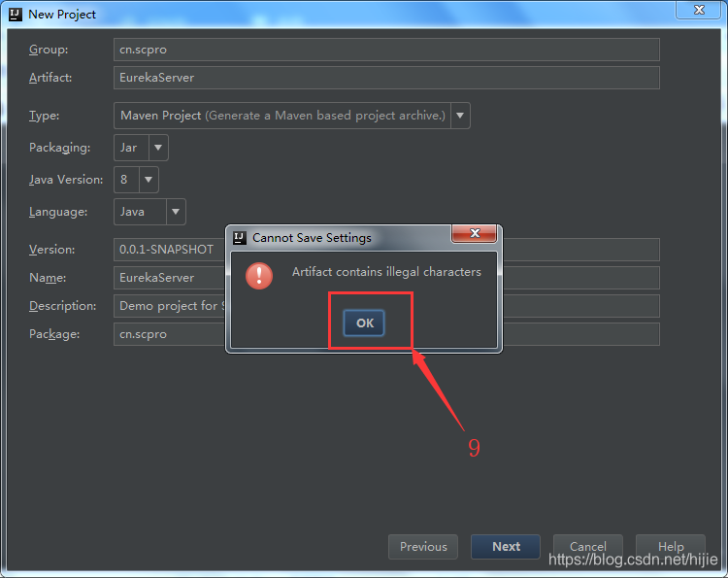Viewport: 728px width, 578px height.
Task: Click the Type label
Action: point(44,116)
